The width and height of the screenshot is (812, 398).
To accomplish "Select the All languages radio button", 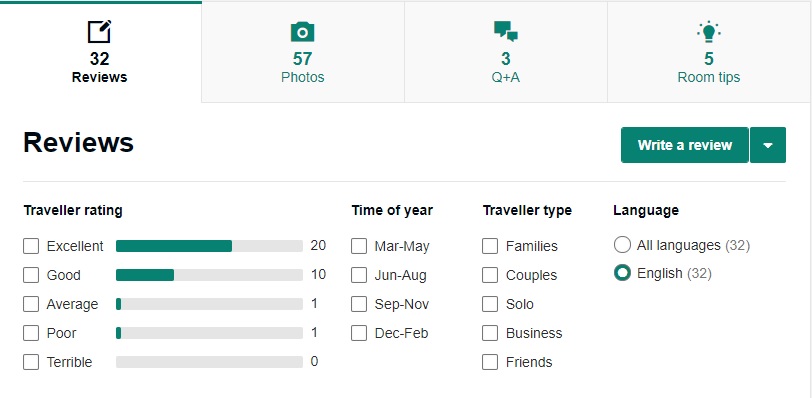I will click(622, 245).
